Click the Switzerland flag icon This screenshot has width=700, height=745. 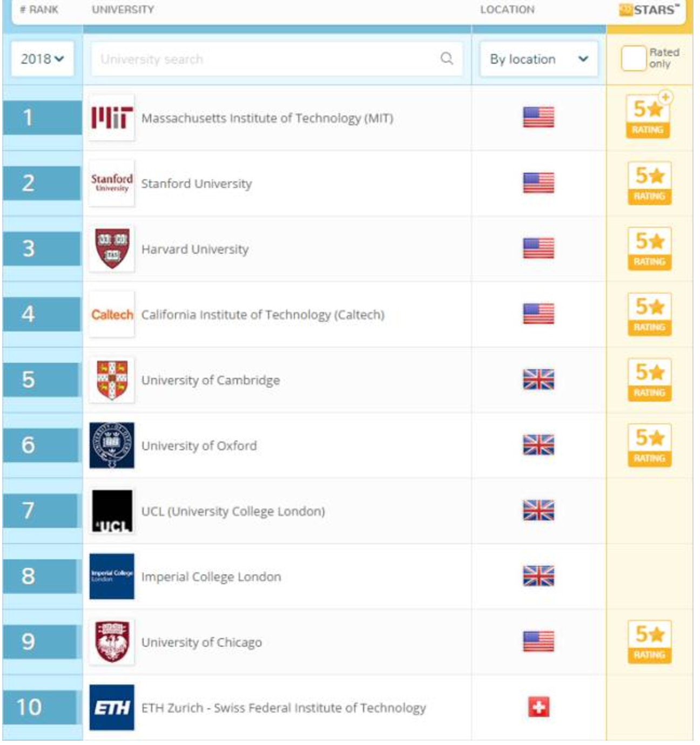point(539,707)
